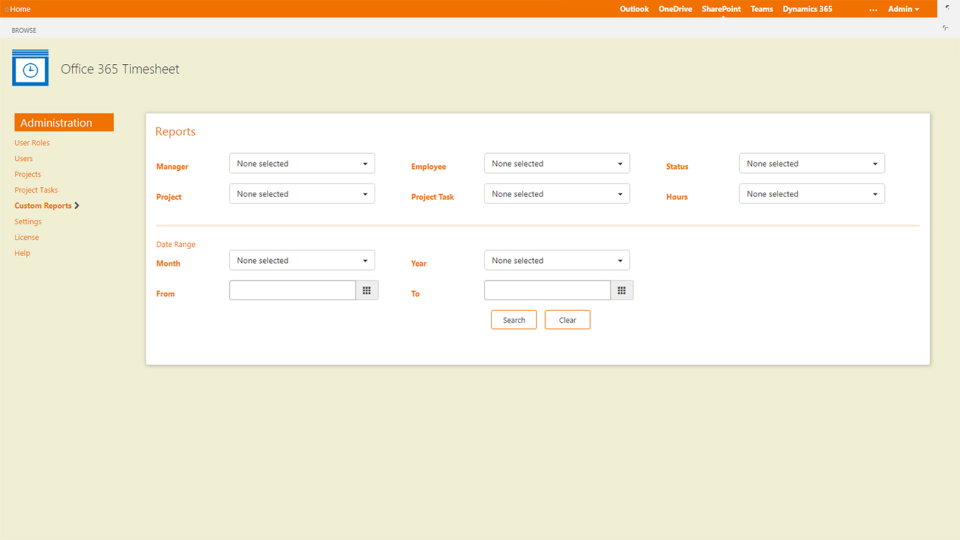
Task: Click the Clear button
Action: 568,320
